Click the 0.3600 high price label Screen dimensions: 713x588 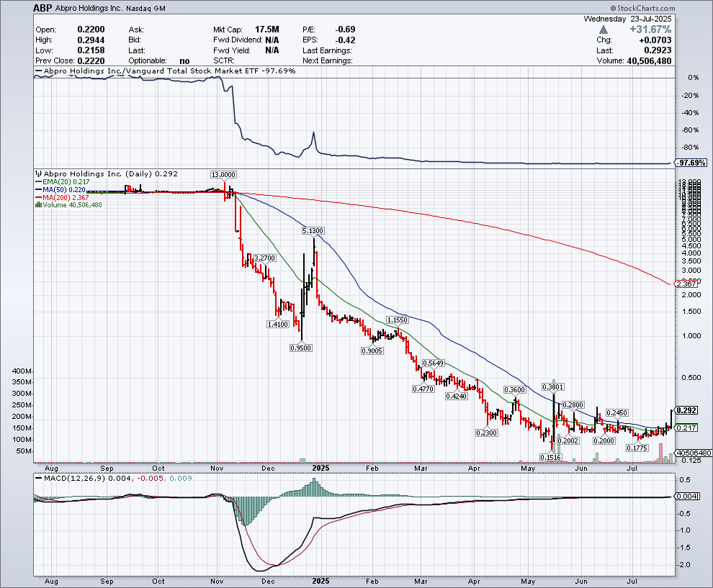tap(515, 390)
